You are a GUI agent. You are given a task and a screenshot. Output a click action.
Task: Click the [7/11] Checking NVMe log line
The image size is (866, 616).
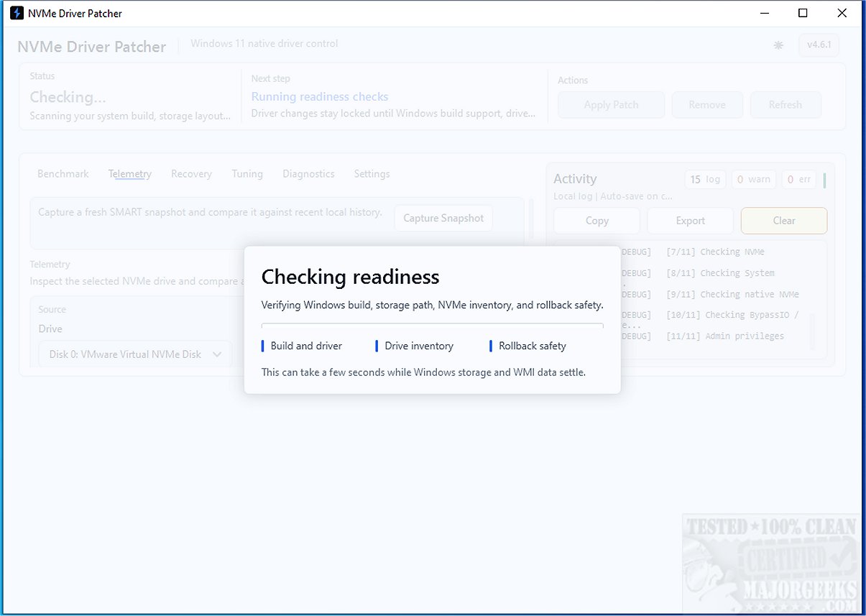714,252
